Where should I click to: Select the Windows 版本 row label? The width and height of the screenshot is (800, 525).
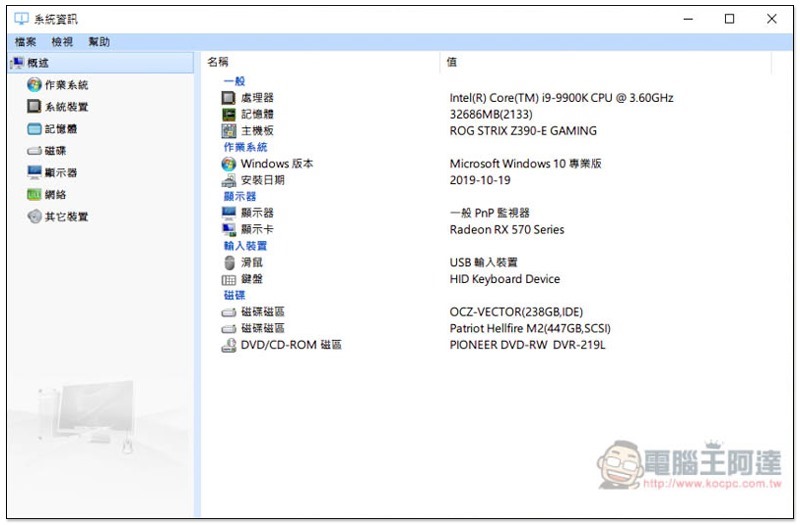click(277, 164)
